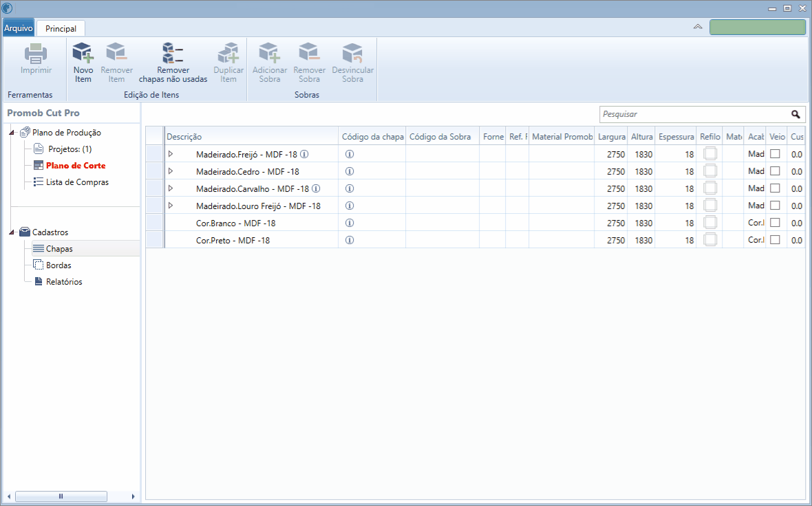Screen dimensions: 812x506
Task: Click Código da chapa info icon for Madeirado.Freijó row
Action: click(350, 154)
